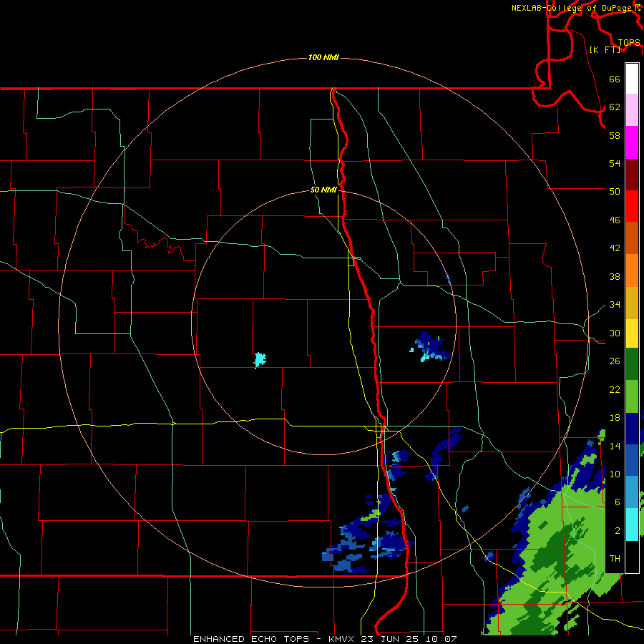Click the magenta legend swatch

pos(632,142)
